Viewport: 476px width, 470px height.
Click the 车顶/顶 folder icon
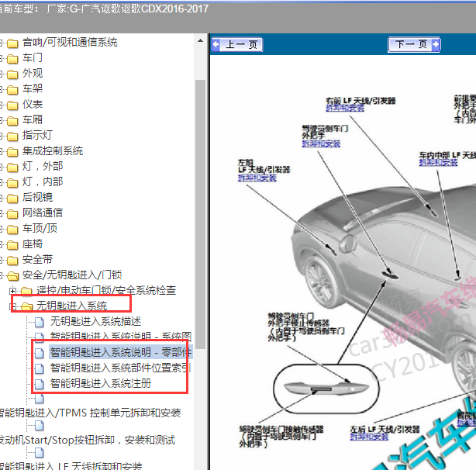tap(12, 230)
